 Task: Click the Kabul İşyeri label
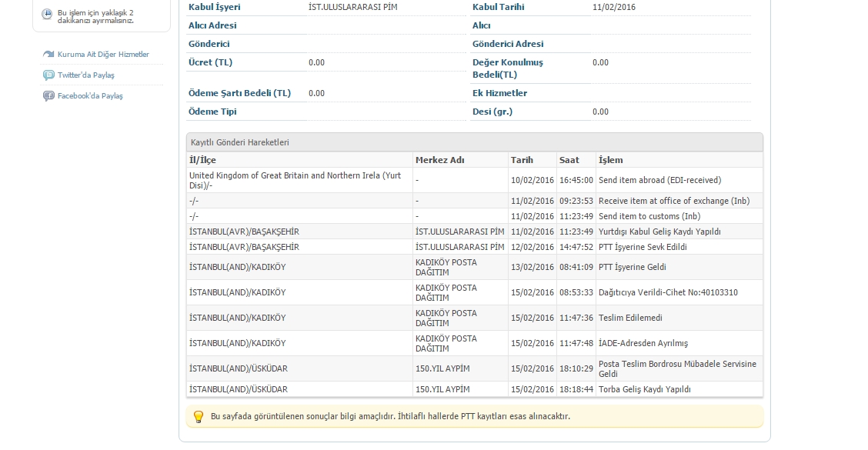[x=214, y=7]
